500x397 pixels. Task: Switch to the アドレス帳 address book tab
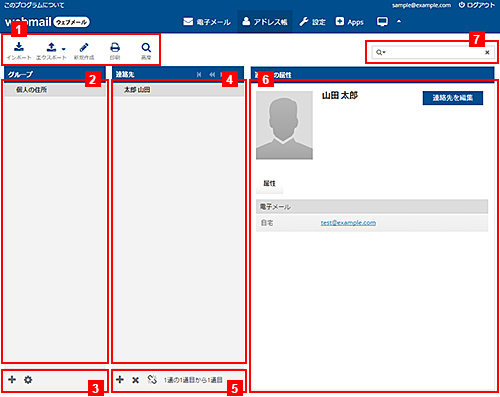(x=265, y=22)
